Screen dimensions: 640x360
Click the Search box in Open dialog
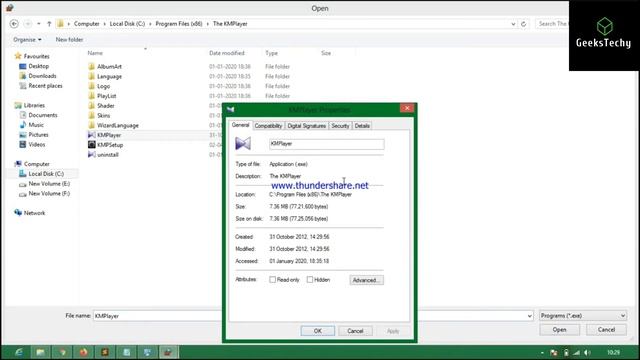click(x=552, y=24)
